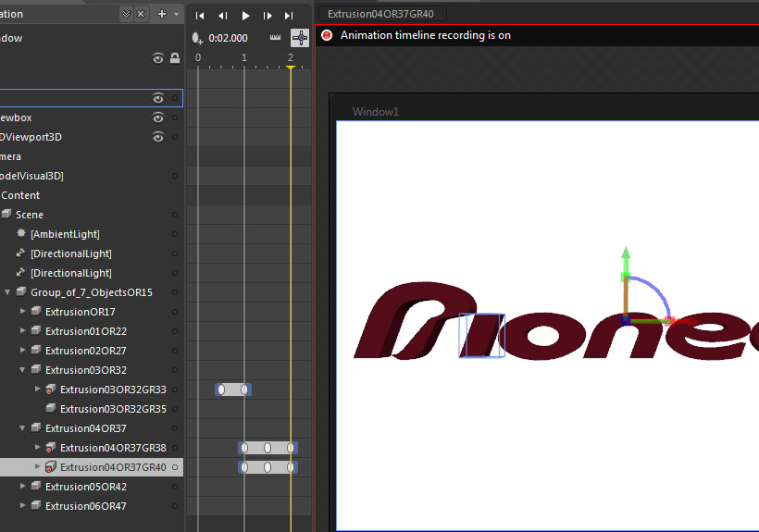Click the 0:02.000 playhead time field
Image resolution: width=759 pixels, height=532 pixels.
click(228, 38)
